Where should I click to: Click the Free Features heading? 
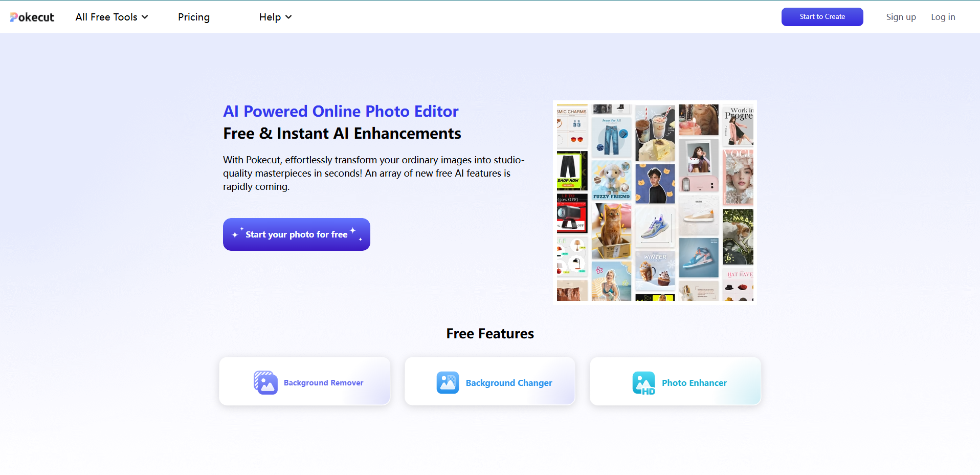point(490,334)
